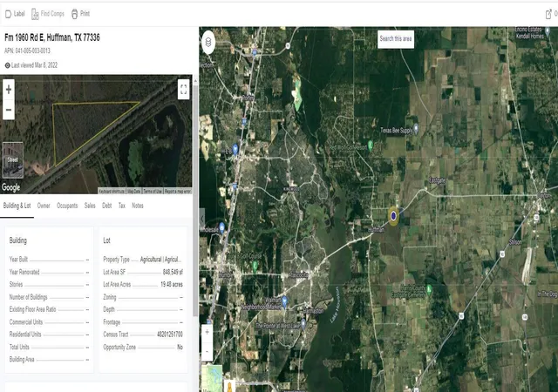Open the Debt tab
Viewport: 558px width, 392px height.
click(x=106, y=206)
